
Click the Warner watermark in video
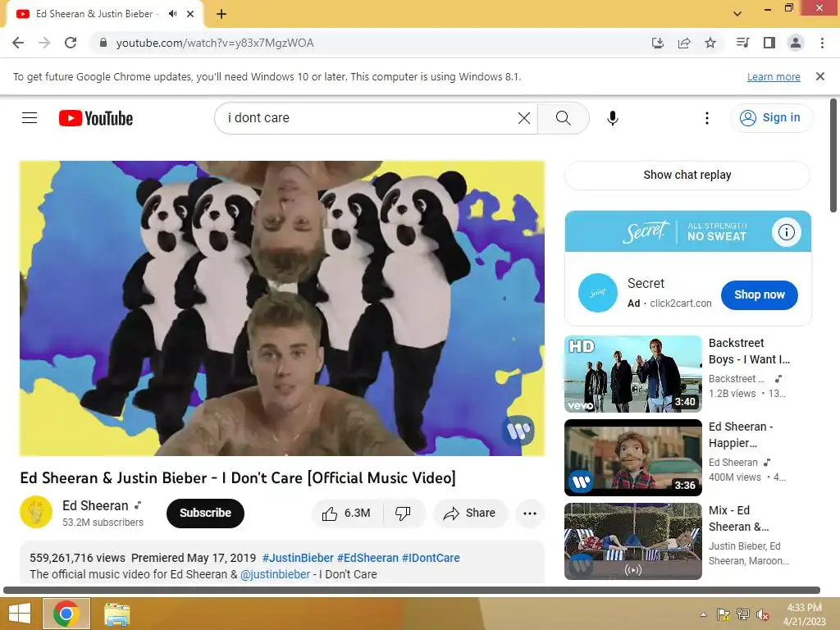pyautogui.click(x=518, y=430)
